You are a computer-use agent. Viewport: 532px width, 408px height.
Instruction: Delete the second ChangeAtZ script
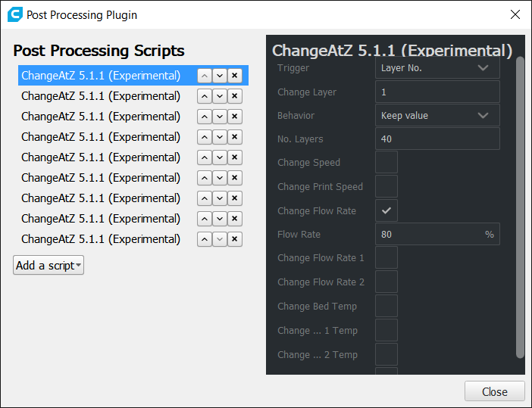pyautogui.click(x=234, y=96)
